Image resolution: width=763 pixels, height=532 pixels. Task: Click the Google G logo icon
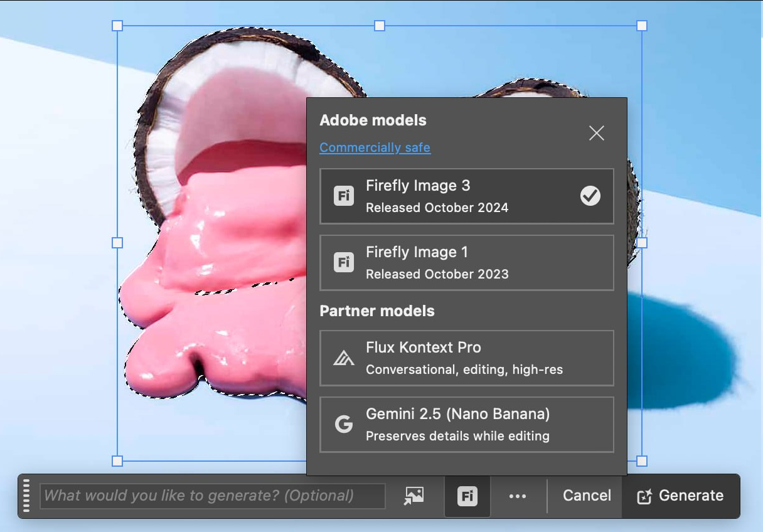click(343, 425)
